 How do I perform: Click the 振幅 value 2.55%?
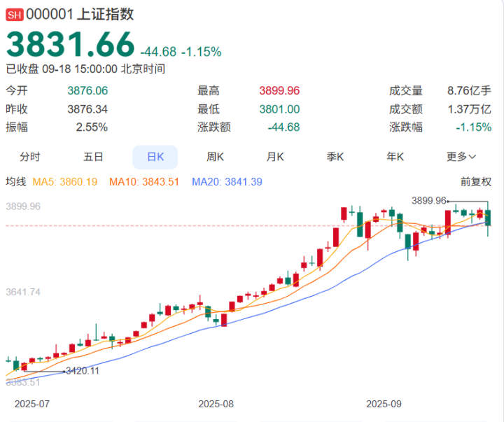(92, 127)
